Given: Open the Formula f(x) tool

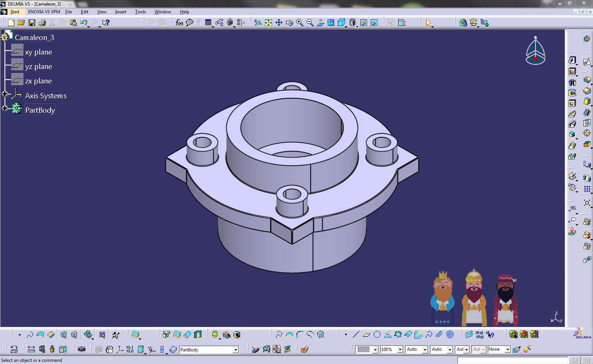Looking at the screenshot, I should pos(179,23).
